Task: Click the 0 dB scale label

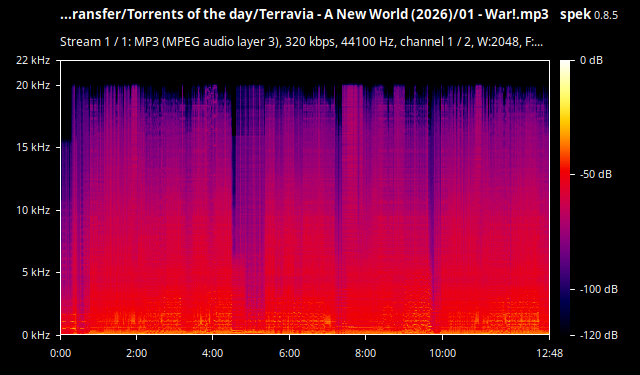Action: [x=591, y=60]
